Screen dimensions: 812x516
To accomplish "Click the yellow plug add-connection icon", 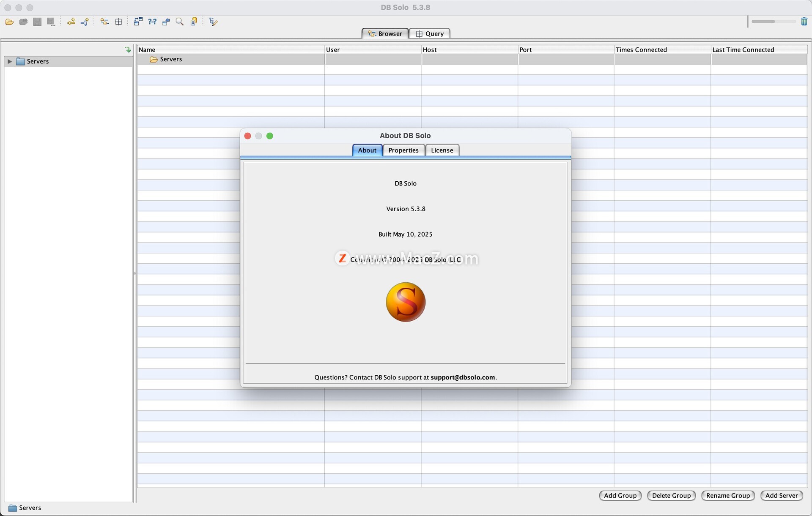I will pyautogui.click(x=71, y=22).
